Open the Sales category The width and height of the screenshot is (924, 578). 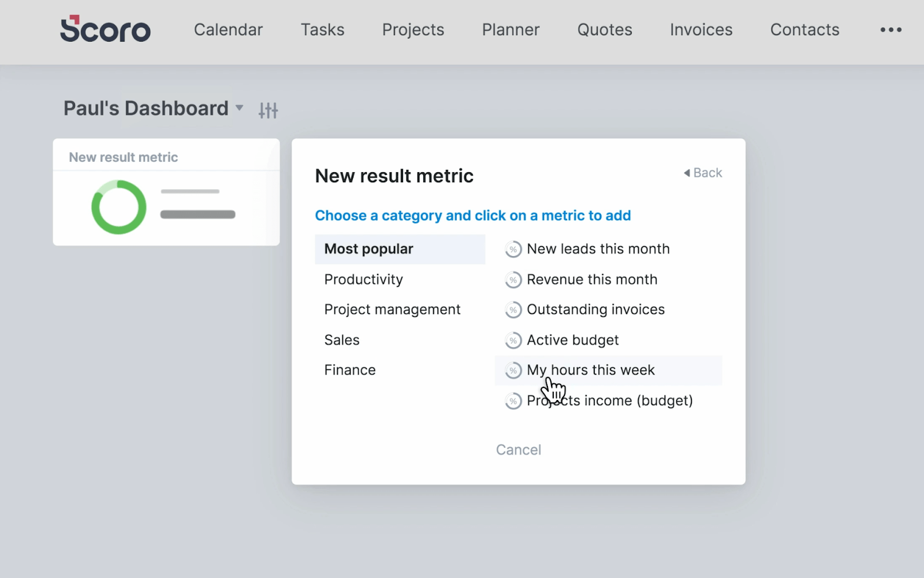point(400,340)
